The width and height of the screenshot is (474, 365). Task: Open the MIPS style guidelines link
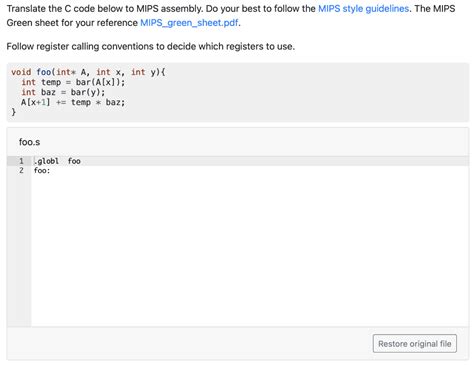363,9
